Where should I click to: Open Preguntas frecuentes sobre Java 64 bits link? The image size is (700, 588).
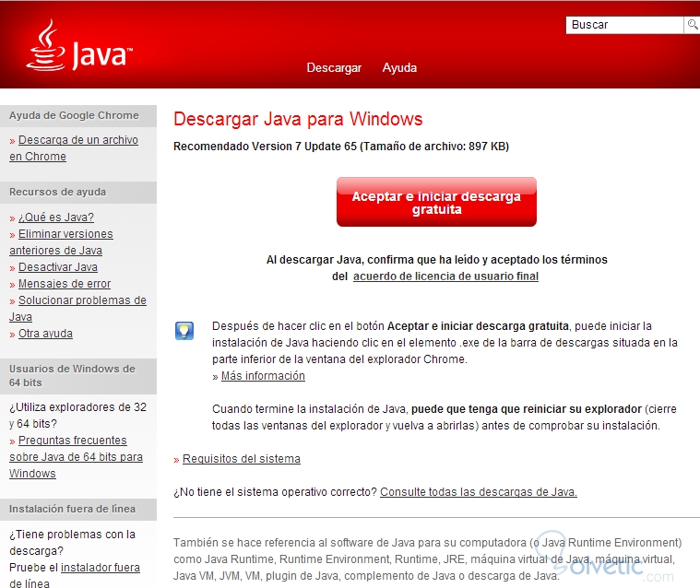76,457
